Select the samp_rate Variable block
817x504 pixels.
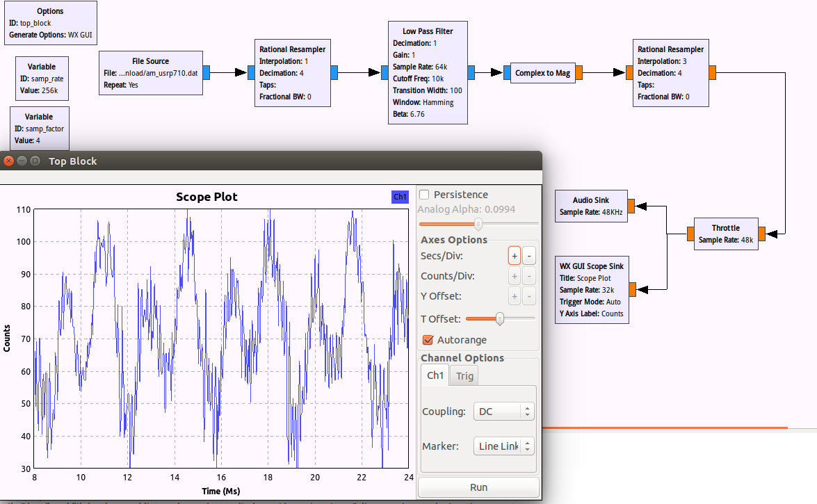(42, 78)
